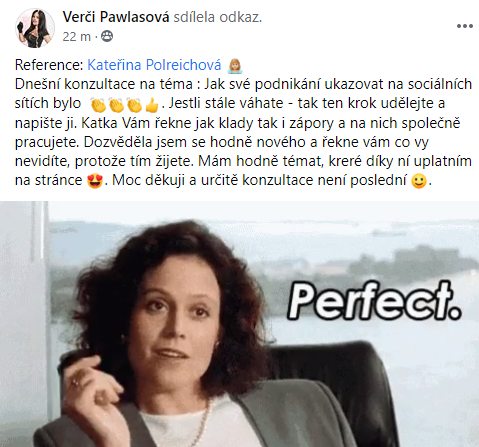479x447 pixels.
Task: Click the middle clapping hands emoji
Action: click(x=116, y=105)
